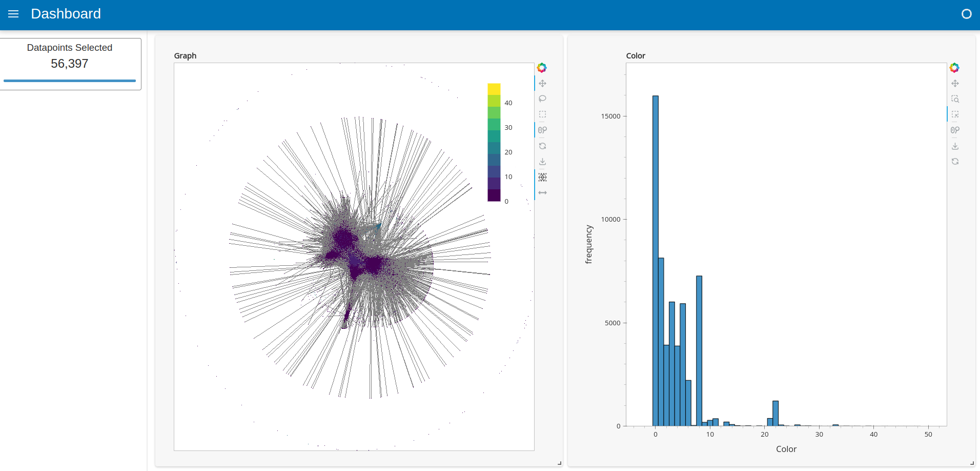Open Bokeh logo link on Graph toolbar
Screen dimensions: 980x471
pos(542,68)
